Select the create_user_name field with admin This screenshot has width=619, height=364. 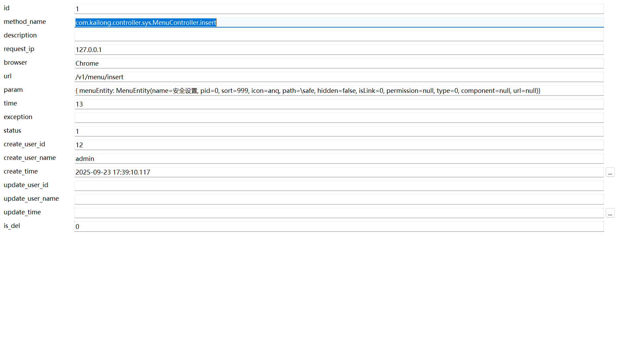339,159
